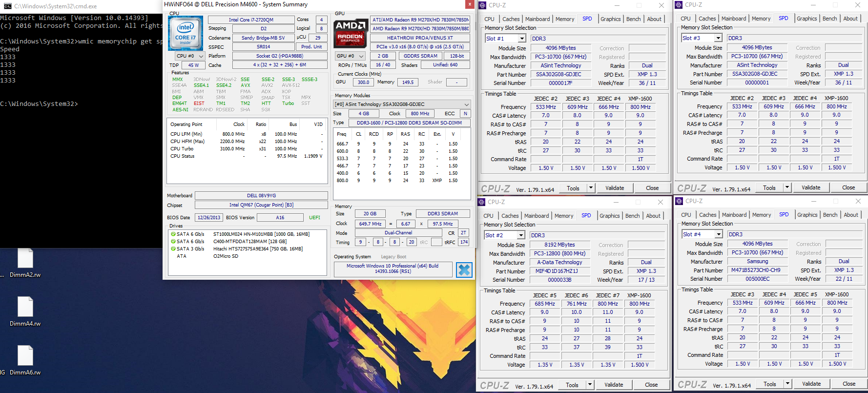Click Validate in the Slot #1 CPU-Z window
The image size is (868, 393).
pyautogui.click(x=615, y=188)
